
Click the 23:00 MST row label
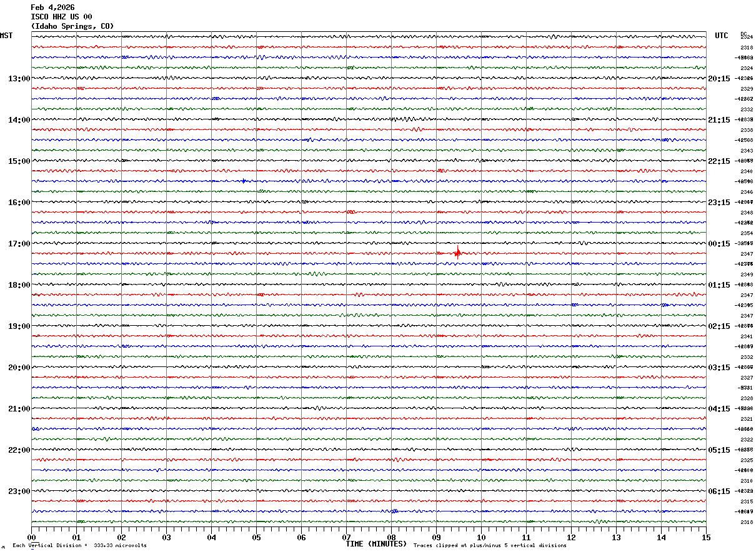click(19, 491)
